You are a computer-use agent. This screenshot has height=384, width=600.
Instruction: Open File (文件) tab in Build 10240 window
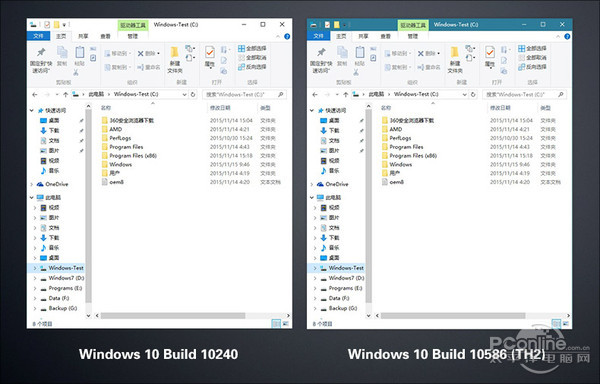[39, 36]
